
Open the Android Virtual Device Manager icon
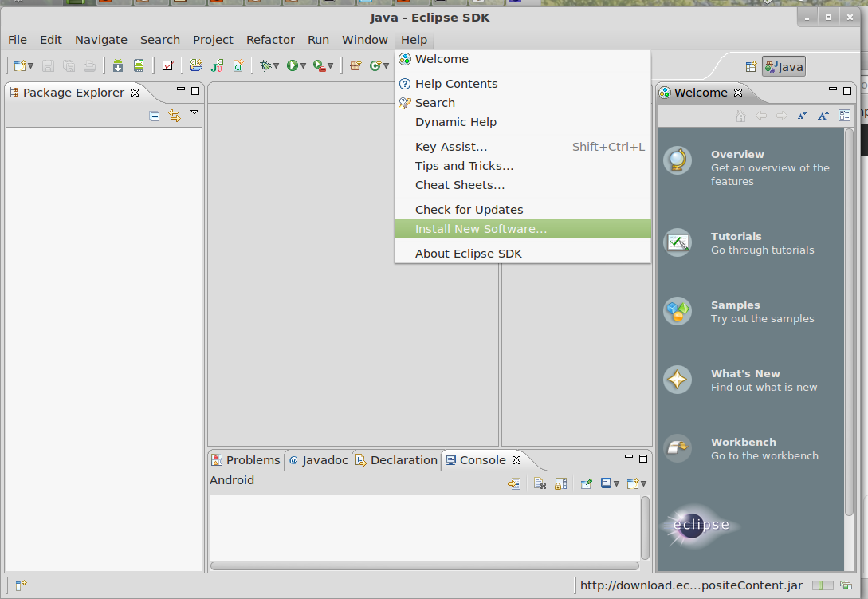pyautogui.click(x=139, y=66)
